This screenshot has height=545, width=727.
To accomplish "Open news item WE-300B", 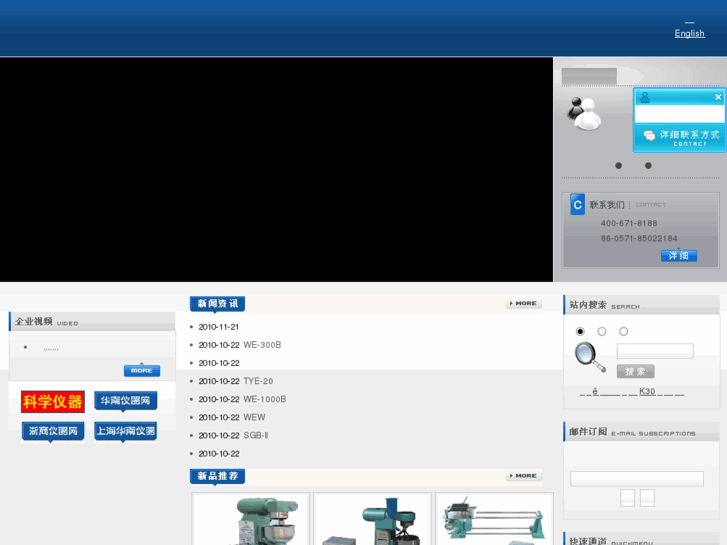I will point(262,345).
